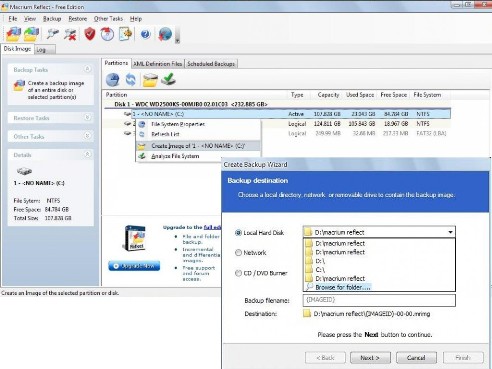
Task: Click the blue pie chart properties icon
Action: [x=113, y=80]
